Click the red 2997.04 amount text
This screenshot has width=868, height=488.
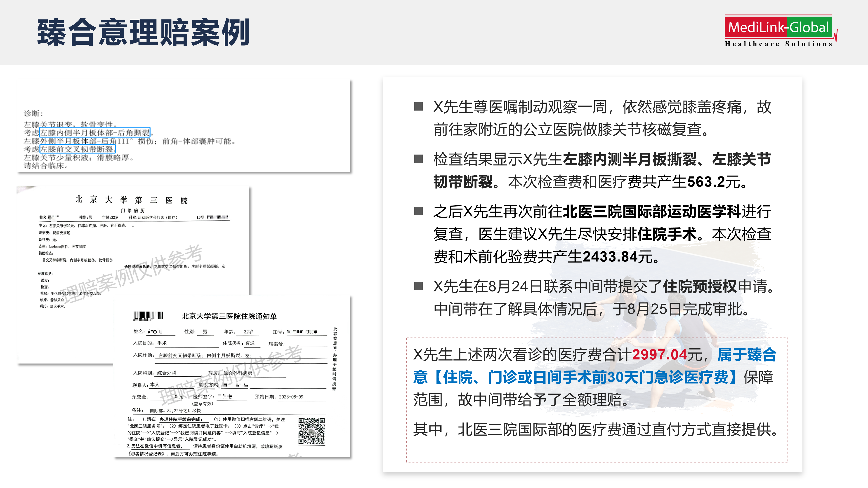(x=659, y=355)
